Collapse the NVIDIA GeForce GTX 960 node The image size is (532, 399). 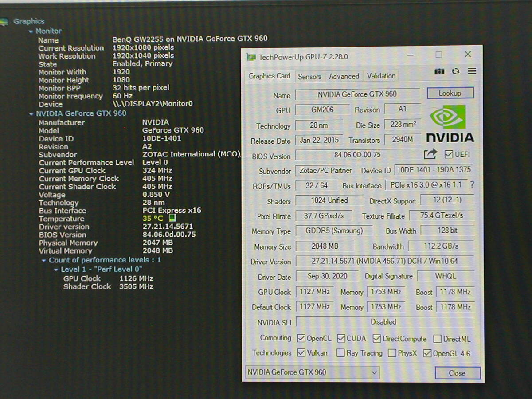pos(31,113)
